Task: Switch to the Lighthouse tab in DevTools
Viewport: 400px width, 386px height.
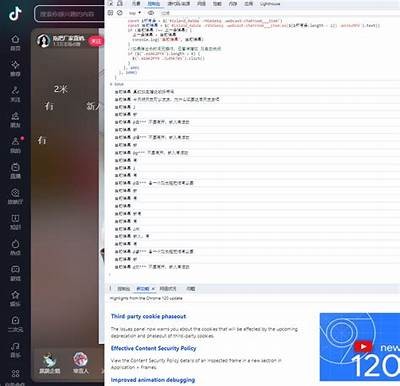Action: [x=270, y=4]
